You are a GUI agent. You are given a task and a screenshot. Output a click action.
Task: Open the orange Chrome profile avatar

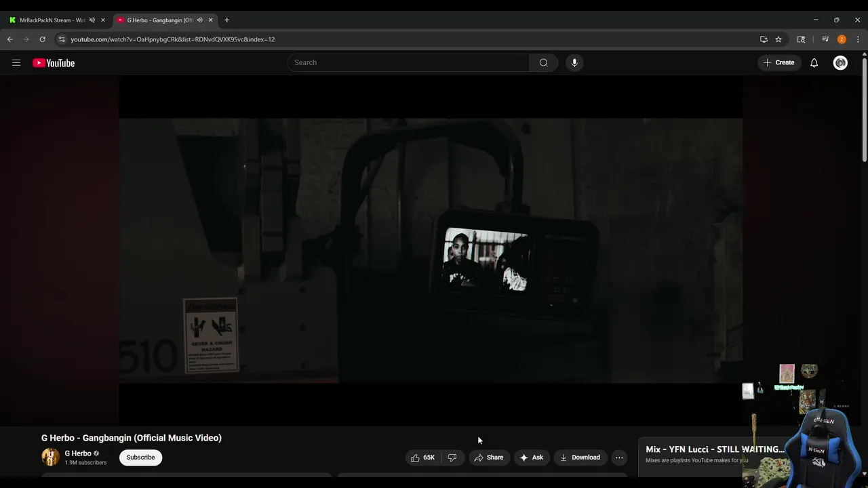pos(842,39)
